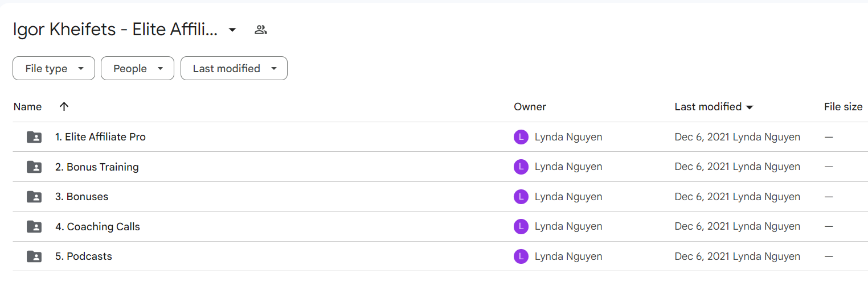This screenshot has height=286, width=868.
Task: Click the shared people icon beside folder title
Action: (261, 30)
